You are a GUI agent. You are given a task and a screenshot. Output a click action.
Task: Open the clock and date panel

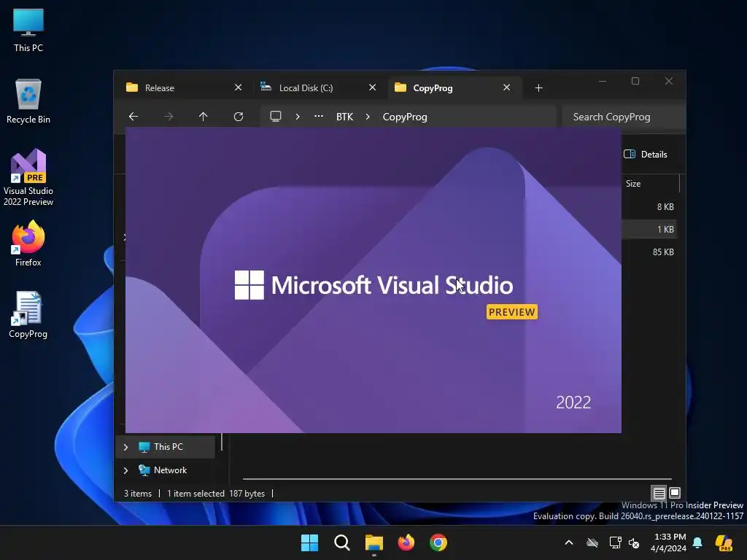668,542
